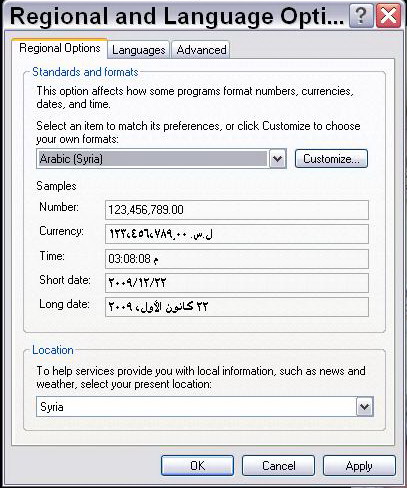
Task: Click the Help question mark button
Action: click(361, 16)
